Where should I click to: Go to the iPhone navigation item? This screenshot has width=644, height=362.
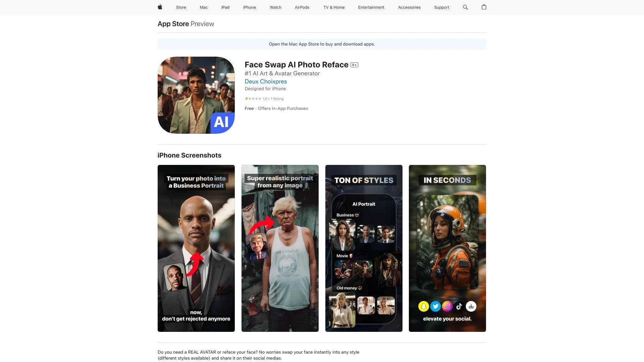tap(249, 7)
